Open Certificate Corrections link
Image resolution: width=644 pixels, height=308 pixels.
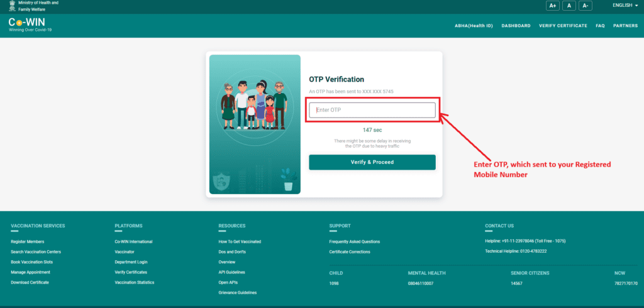tap(350, 251)
